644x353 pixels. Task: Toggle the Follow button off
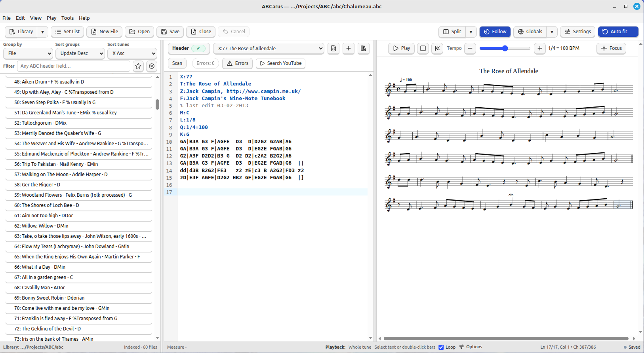[x=495, y=32]
